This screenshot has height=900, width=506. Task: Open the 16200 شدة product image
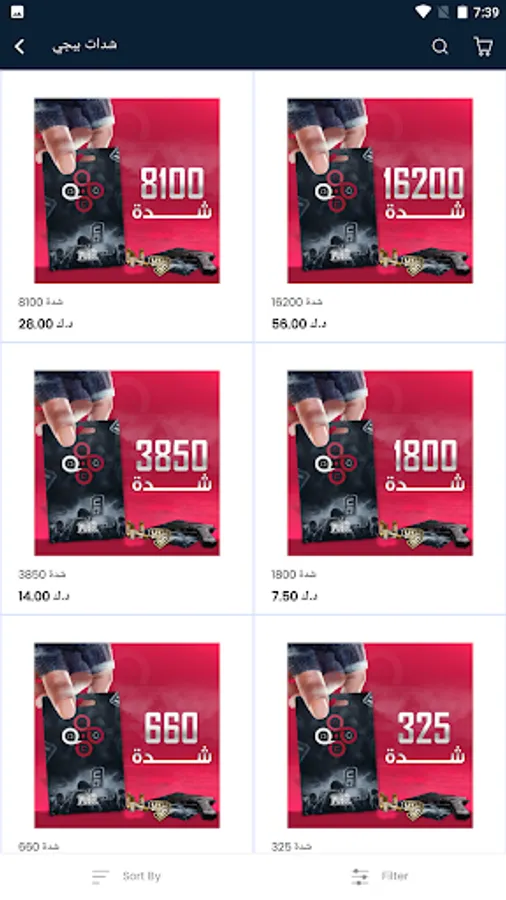coord(380,191)
